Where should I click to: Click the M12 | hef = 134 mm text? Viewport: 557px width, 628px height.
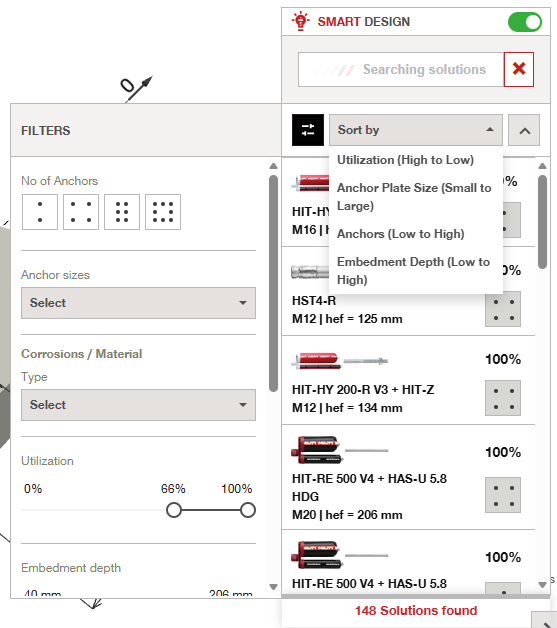(x=347, y=408)
